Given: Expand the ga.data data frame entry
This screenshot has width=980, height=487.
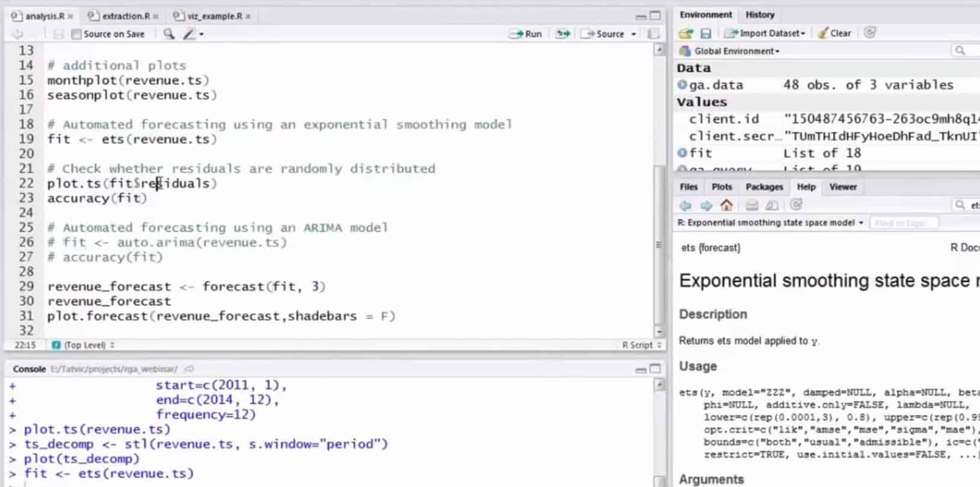Looking at the screenshot, I should [x=682, y=85].
